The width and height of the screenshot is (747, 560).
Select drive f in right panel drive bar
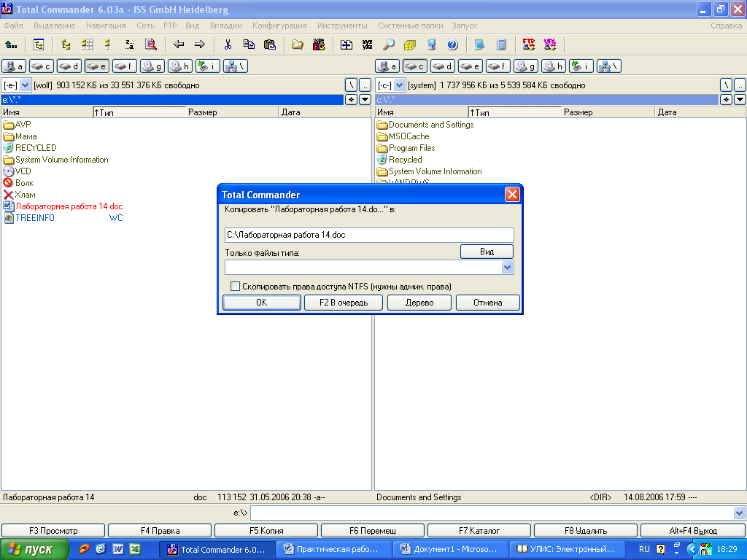[x=498, y=66]
